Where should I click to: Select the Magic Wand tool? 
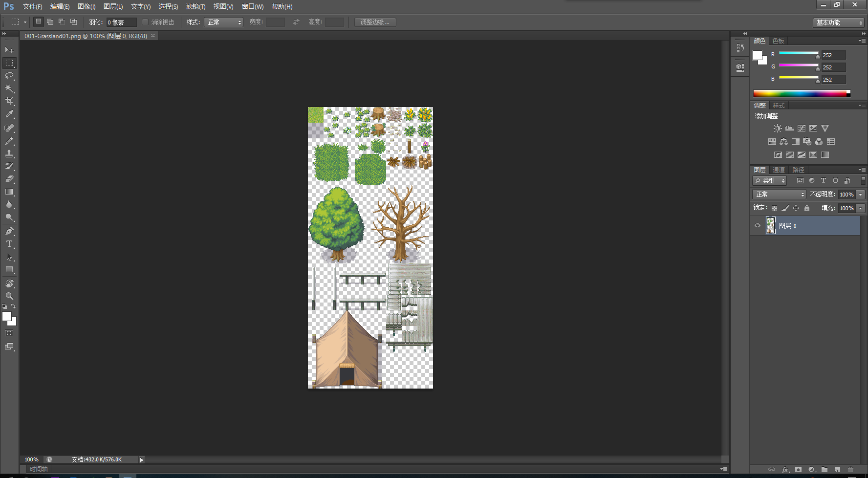[x=9, y=88]
